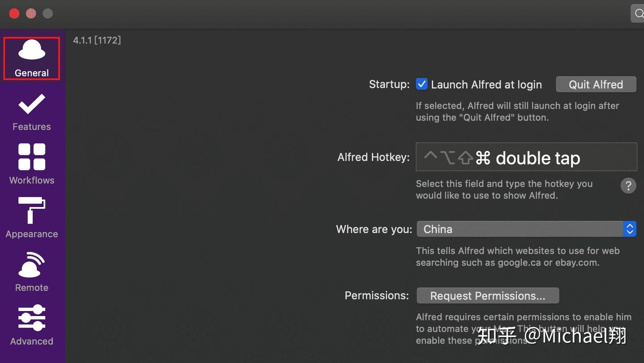Click the Request Permissions button

(x=487, y=296)
